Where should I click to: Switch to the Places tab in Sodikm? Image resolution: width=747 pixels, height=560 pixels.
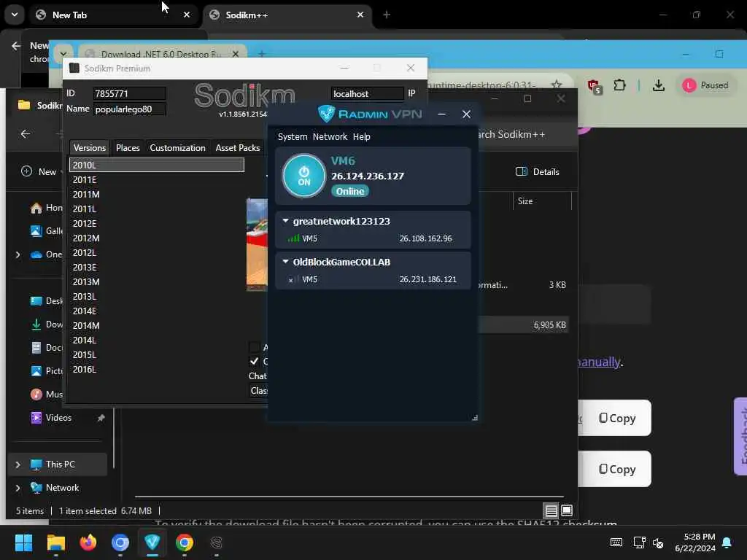pos(128,147)
